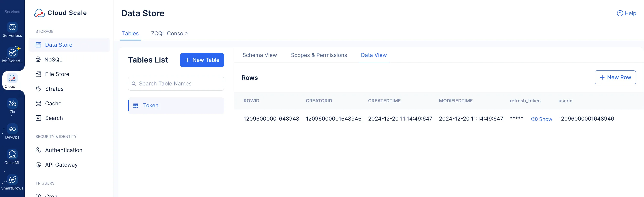This screenshot has height=197, width=644.
Task: Switch to the Schema View tab
Action: point(260,55)
